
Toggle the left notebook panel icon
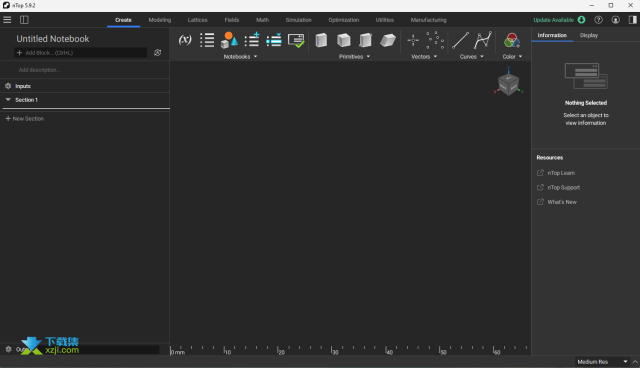(x=24, y=20)
